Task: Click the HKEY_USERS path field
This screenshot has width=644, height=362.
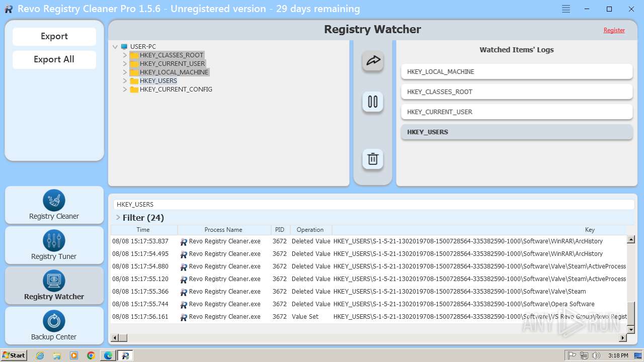Action: (373, 205)
